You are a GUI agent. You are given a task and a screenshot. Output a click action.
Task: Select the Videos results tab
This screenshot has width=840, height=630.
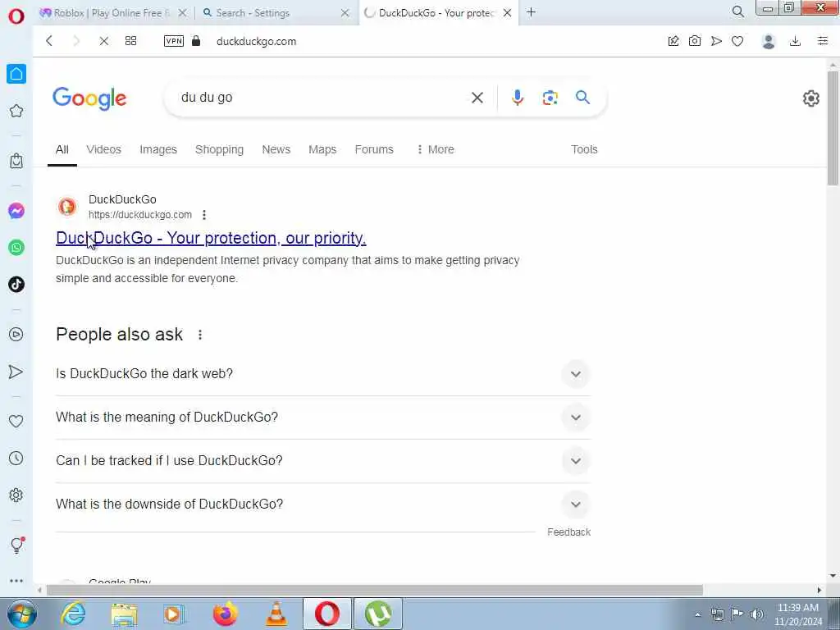click(104, 149)
